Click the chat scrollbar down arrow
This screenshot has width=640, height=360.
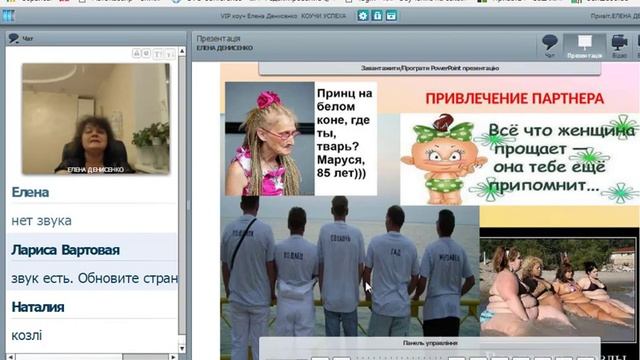pos(182,349)
